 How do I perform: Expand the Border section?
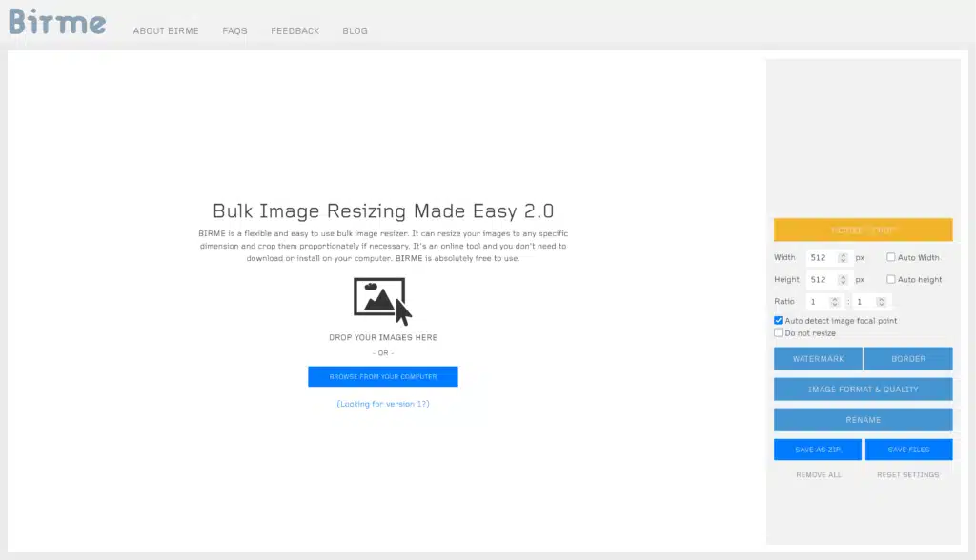(x=908, y=358)
